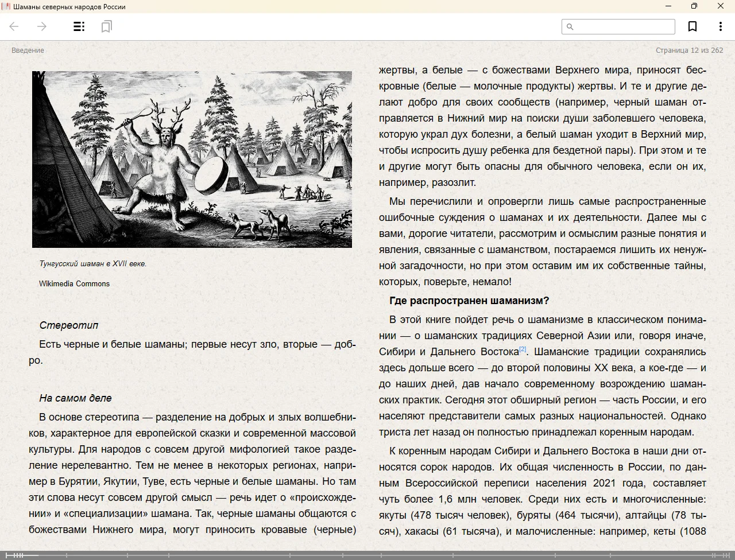Click the 'Страница 12 из 262' page indicator

(x=690, y=50)
